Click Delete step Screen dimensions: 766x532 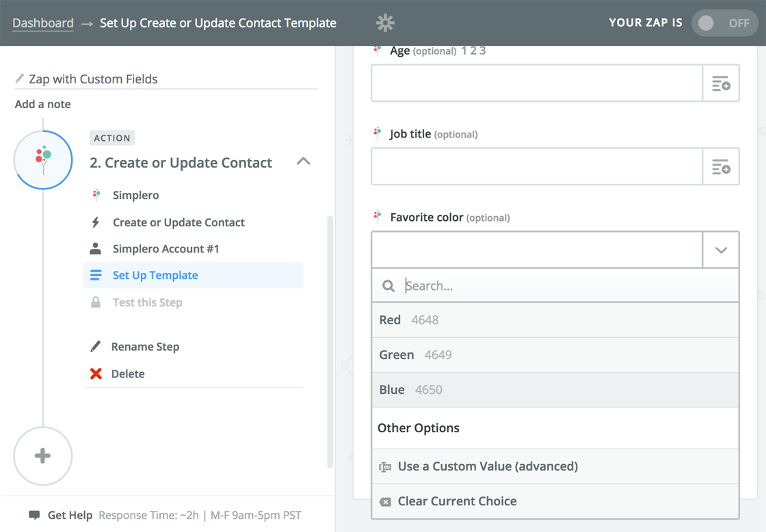click(128, 374)
